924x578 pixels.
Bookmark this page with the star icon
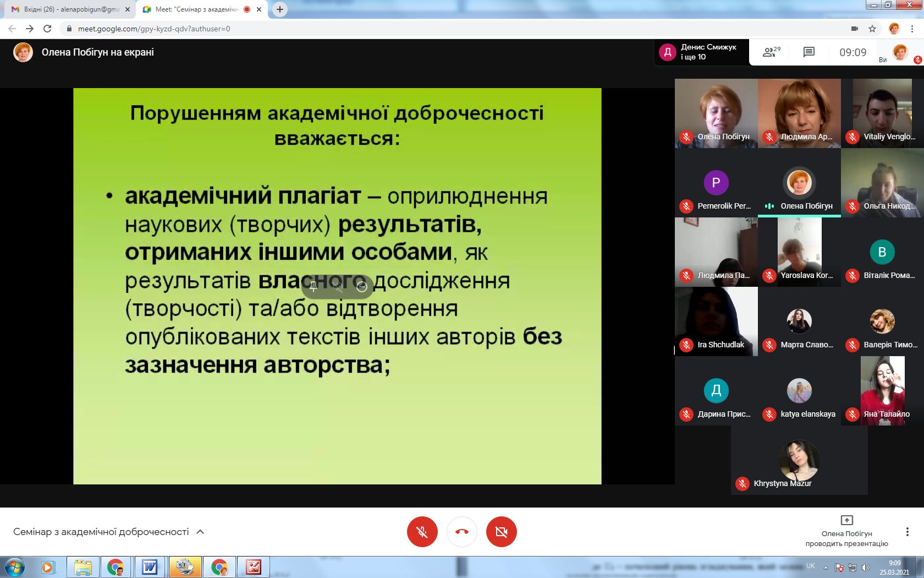[x=872, y=29]
